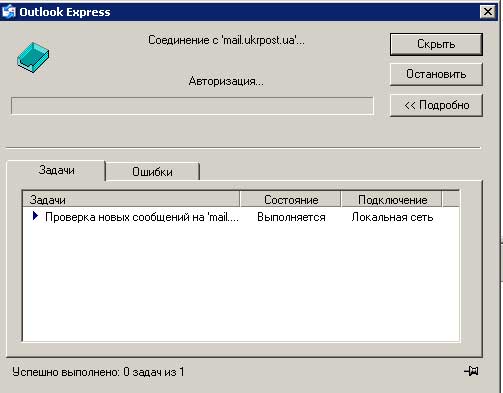Image resolution: width=503 pixels, height=393 pixels.
Task: Switch to the Ошибки tab
Action: [x=152, y=172]
